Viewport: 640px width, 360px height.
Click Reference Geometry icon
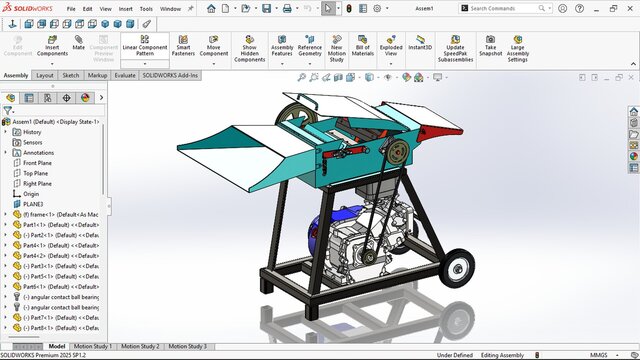tap(310, 40)
